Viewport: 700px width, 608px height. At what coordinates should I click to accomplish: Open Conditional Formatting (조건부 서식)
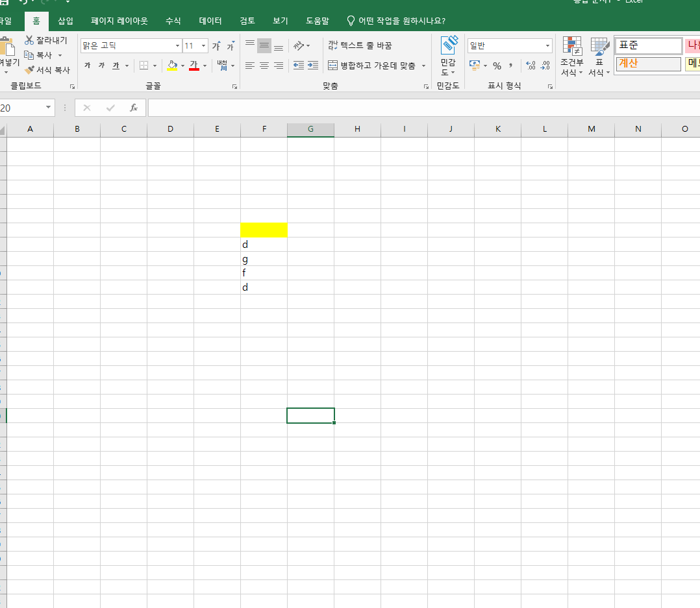click(x=572, y=56)
